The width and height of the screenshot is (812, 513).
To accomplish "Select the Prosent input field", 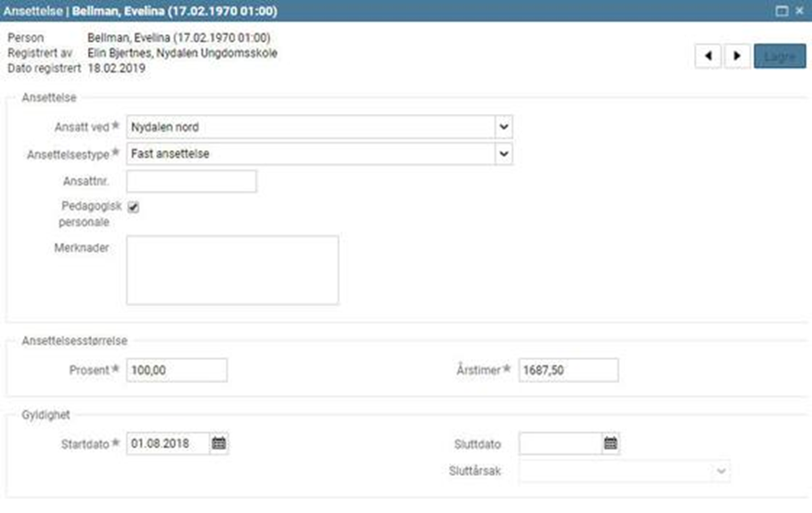I will click(176, 370).
